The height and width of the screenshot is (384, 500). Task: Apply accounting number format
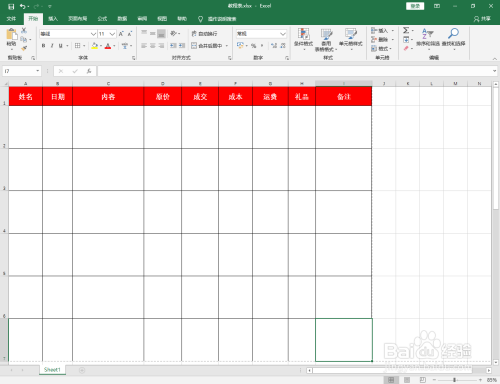240,45
